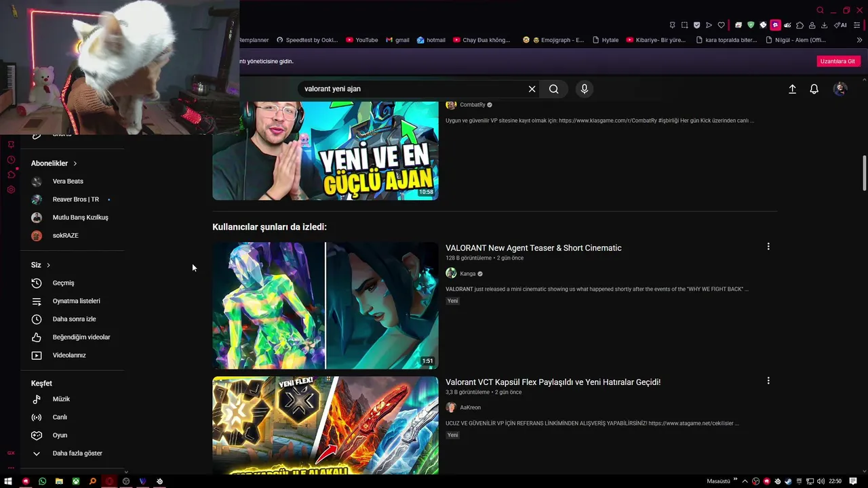Open File Explorer in the taskbar
Screen dimensions: 868x488
pos(59,481)
